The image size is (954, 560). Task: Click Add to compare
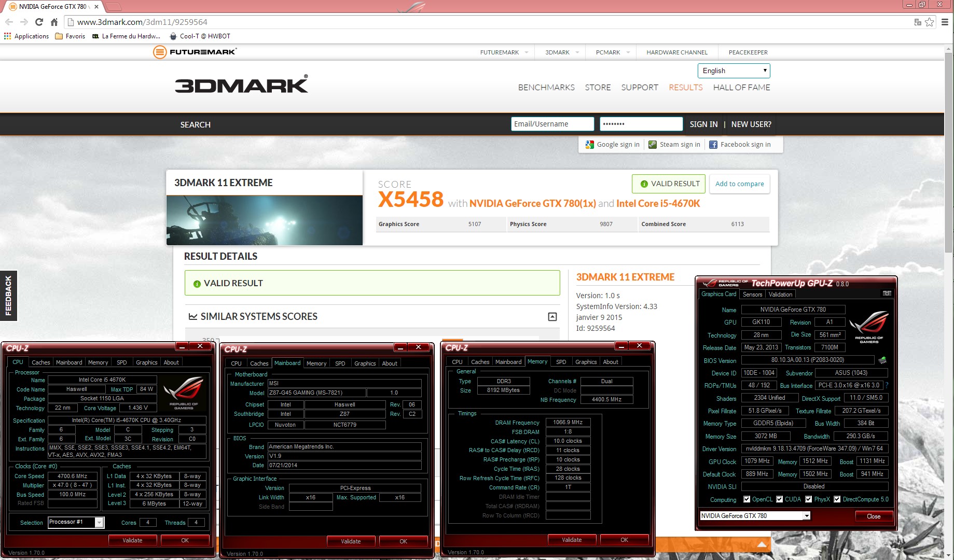tap(739, 184)
